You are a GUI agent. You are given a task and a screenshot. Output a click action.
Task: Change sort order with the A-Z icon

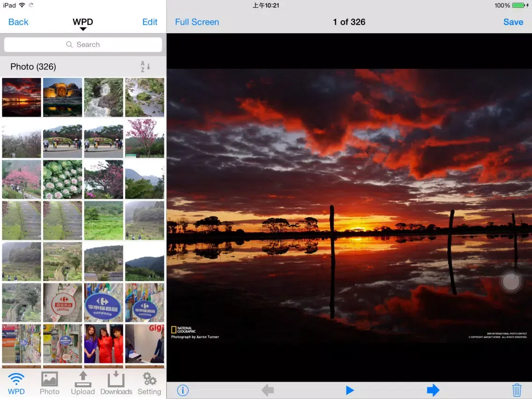145,66
